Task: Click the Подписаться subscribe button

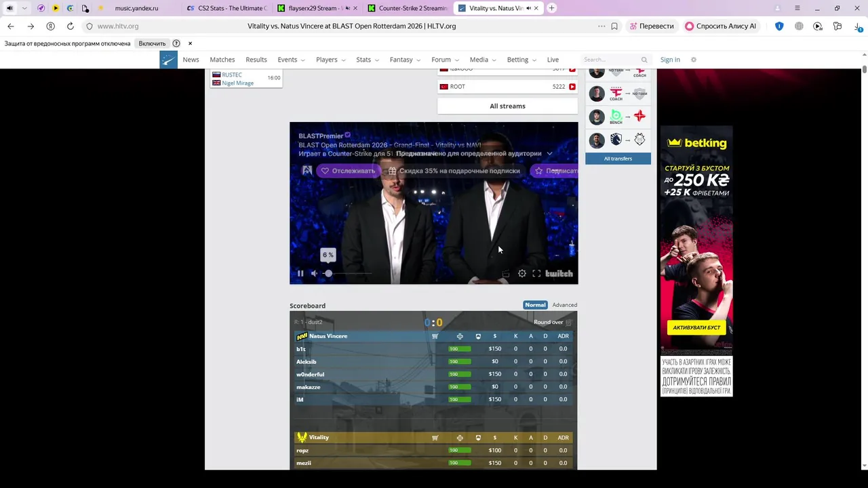Action: (555, 171)
